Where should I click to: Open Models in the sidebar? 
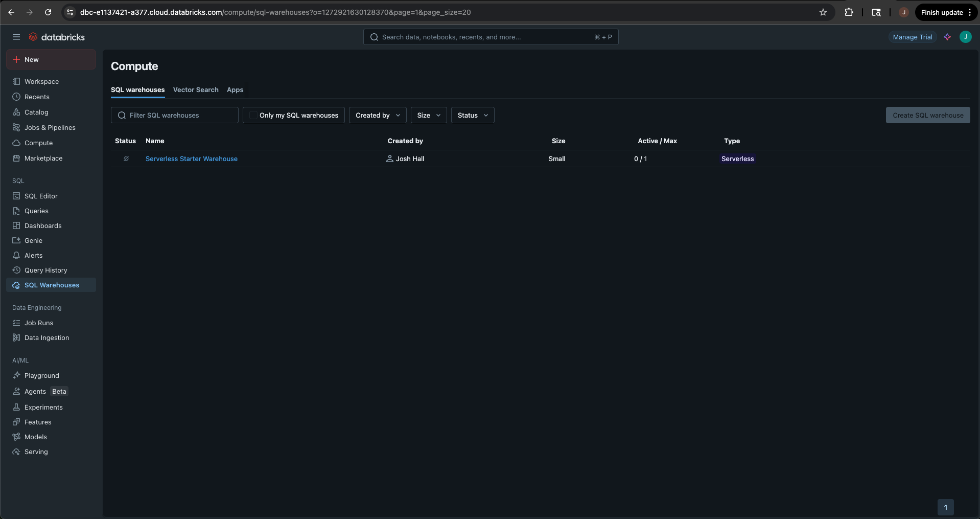51,437
